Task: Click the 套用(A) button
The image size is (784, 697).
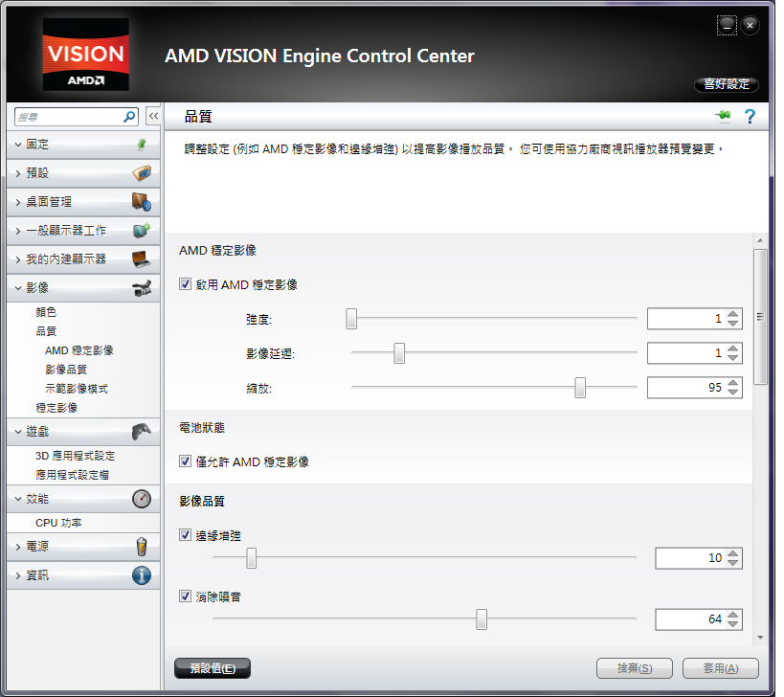Action: coord(719,667)
